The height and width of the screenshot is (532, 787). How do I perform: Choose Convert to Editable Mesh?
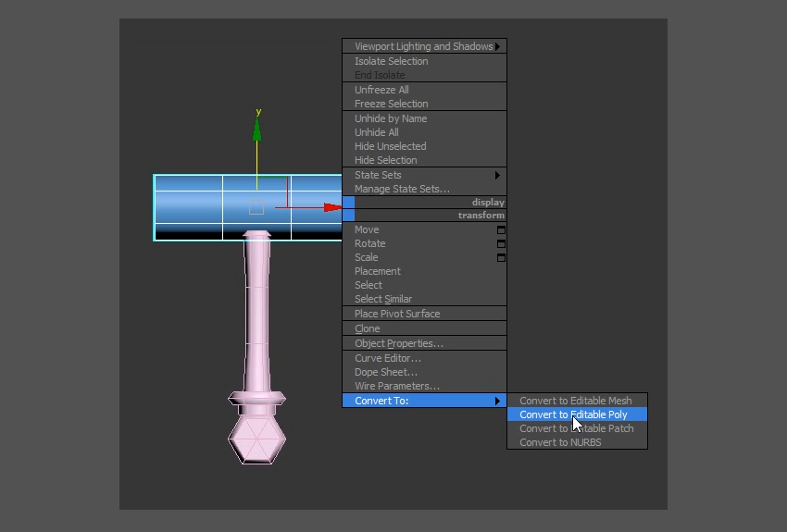(575, 401)
